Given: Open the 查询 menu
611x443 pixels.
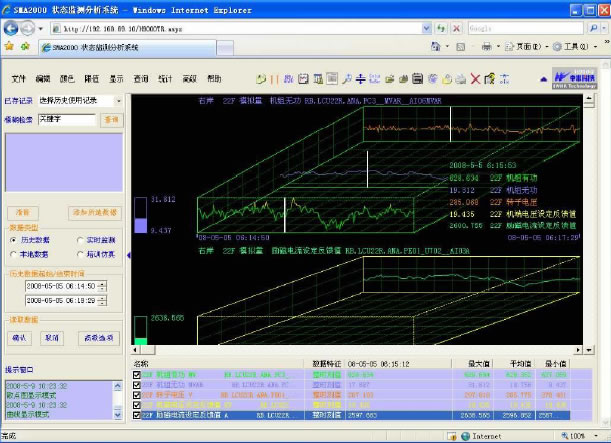Looking at the screenshot, I should 141,79.
